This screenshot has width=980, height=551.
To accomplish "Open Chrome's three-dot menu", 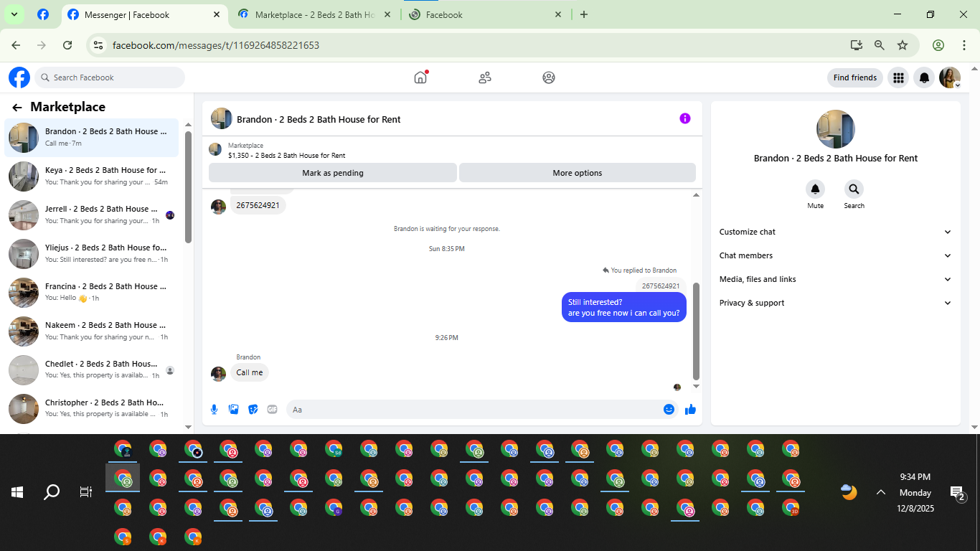I will (x=963, y=45).
